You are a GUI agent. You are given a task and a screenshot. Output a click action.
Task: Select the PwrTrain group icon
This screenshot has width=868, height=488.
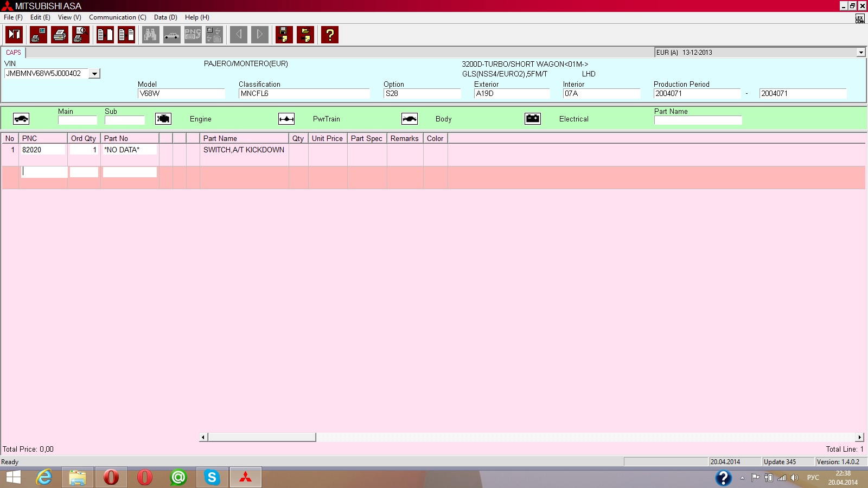[x=286, y=119]
